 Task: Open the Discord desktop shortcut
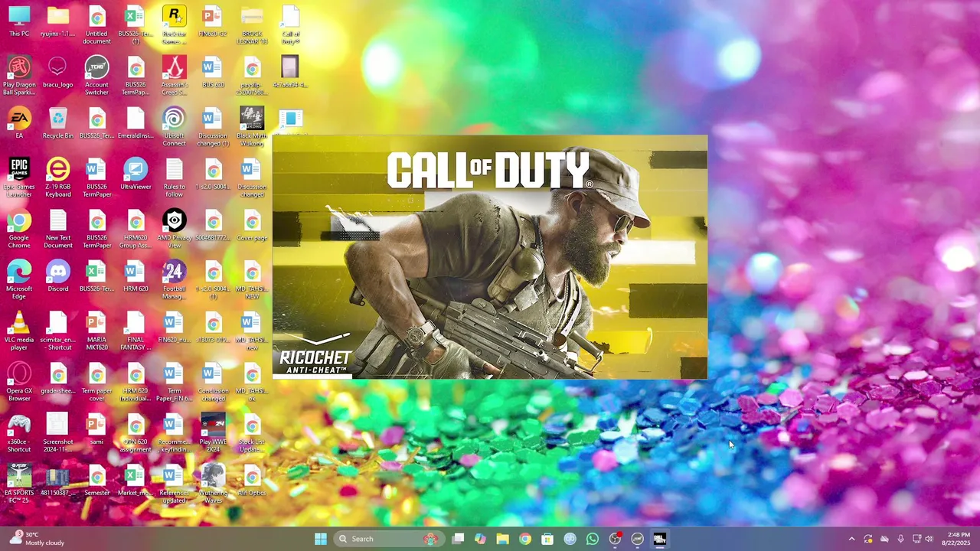tap(58, 277)
